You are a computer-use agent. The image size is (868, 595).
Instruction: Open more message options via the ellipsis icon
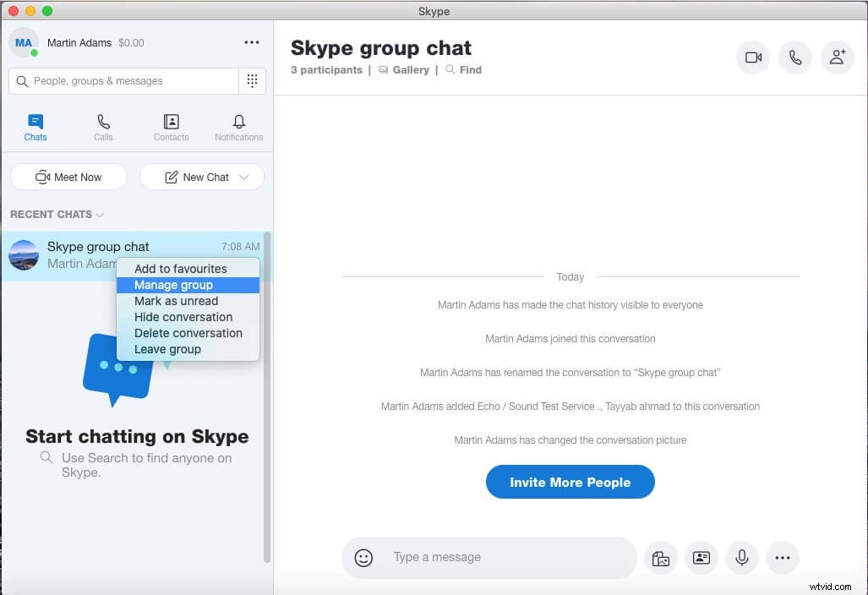coord(782,558)
